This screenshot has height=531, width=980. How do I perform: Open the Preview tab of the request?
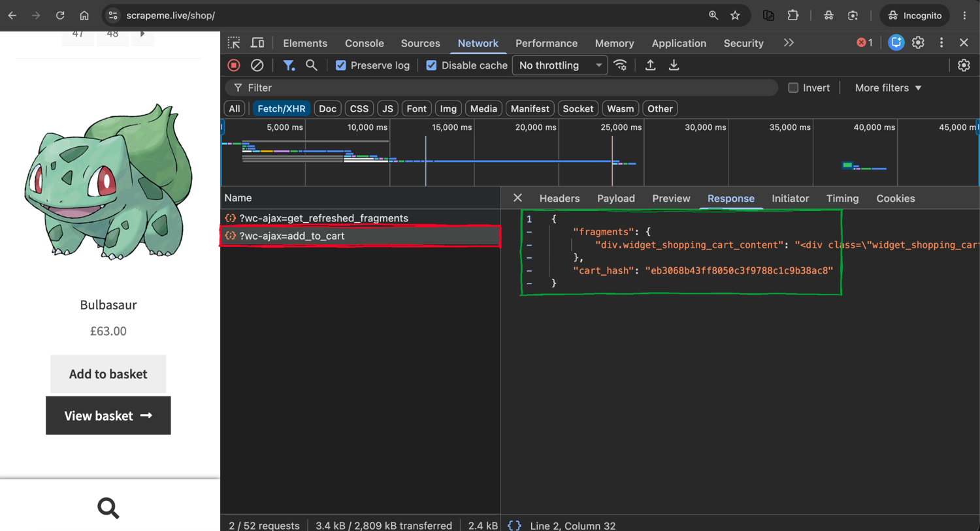(671, 199)
